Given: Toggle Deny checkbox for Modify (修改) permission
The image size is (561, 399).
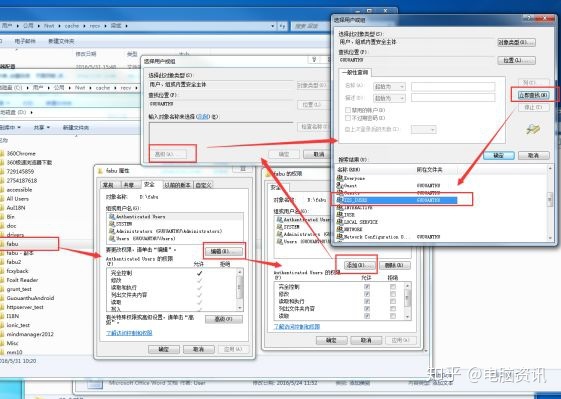Looking at the screenshot, I should [393, 294].
